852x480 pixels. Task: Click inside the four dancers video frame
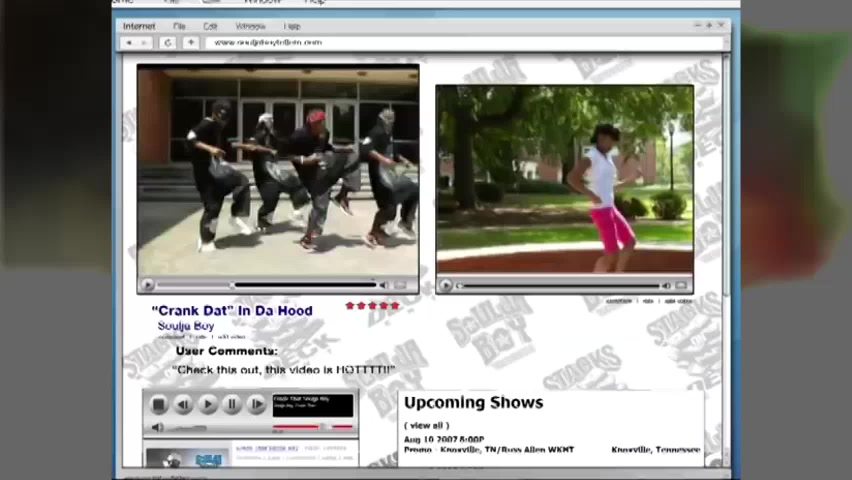278,171
